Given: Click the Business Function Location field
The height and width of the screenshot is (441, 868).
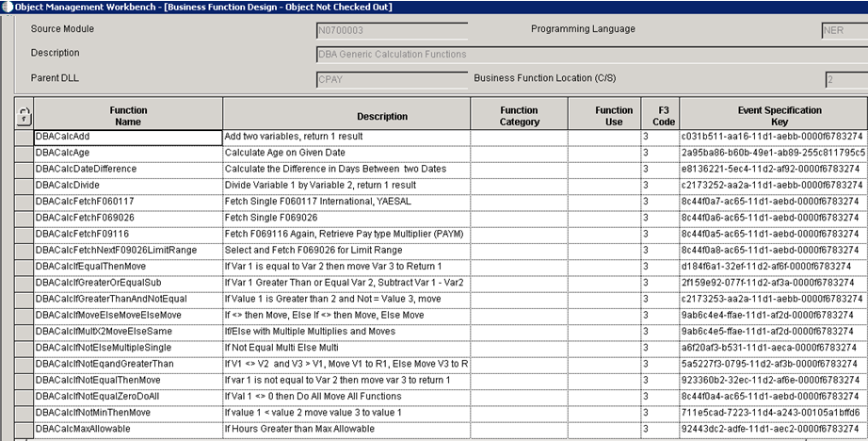Looking at the screenshot, I should (x=846, y=79).
